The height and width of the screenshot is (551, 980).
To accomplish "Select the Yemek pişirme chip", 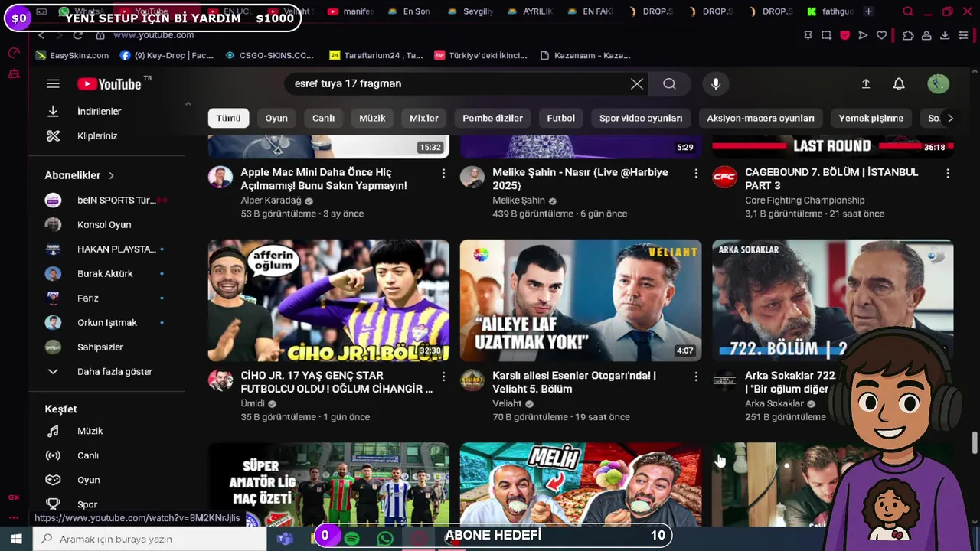I will click(871, 118).
